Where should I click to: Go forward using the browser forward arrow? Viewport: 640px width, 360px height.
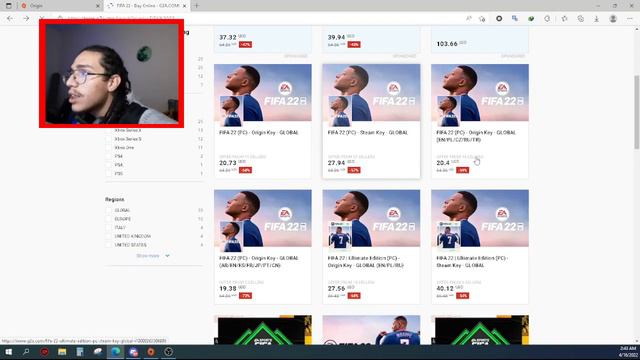tap(26, 19)
